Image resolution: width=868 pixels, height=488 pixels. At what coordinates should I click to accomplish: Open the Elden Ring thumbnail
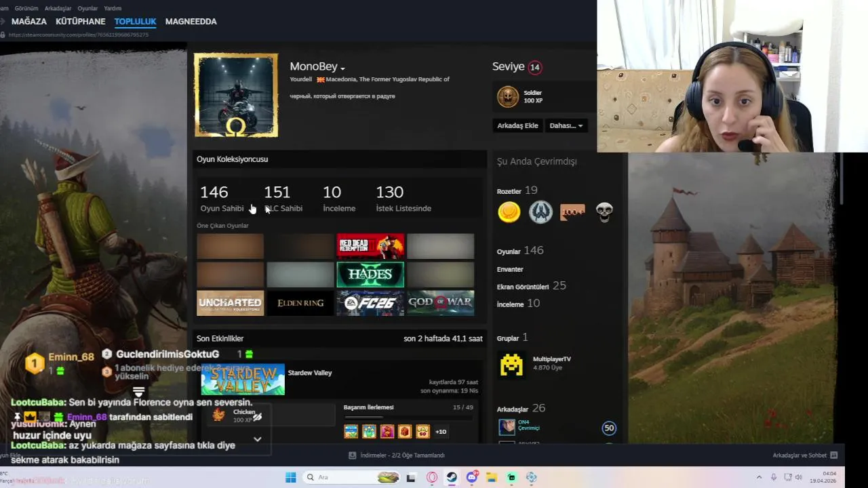300,303
